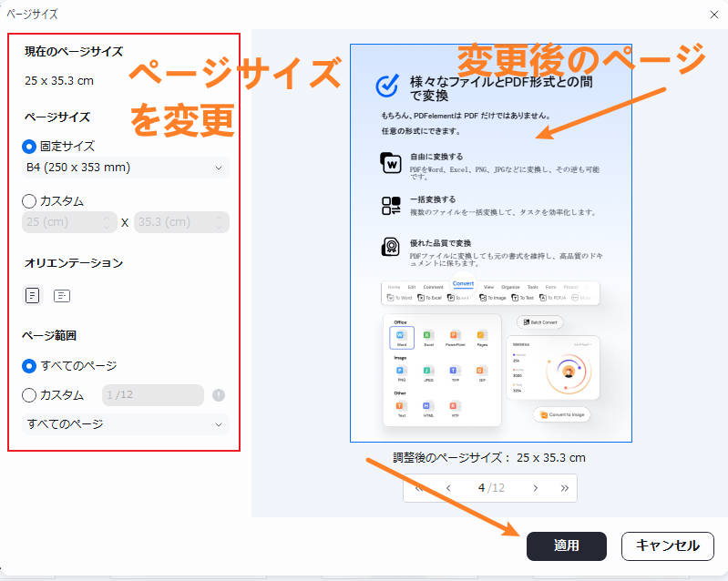The image size is (728, 581).
Task: Click the current page number 4 field
Action: 481,488
